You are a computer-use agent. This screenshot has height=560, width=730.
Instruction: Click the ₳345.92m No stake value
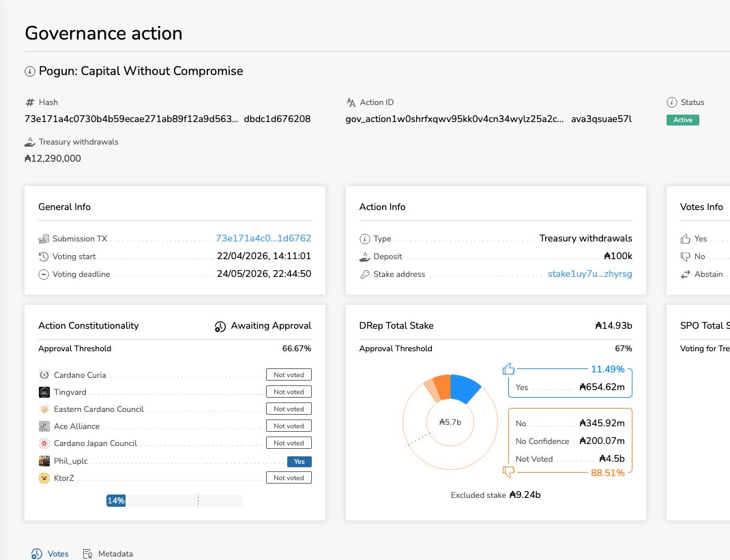[x=602, y=423]
